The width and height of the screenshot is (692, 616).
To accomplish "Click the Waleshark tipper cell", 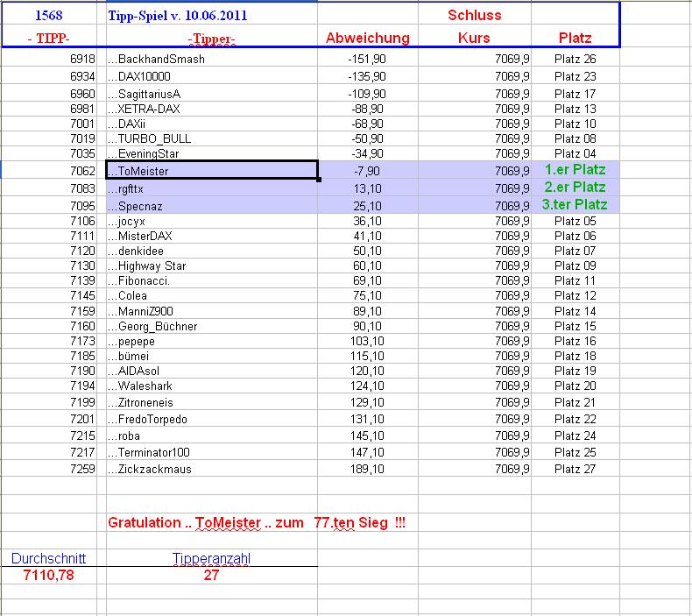I will (x=212, y=386).
